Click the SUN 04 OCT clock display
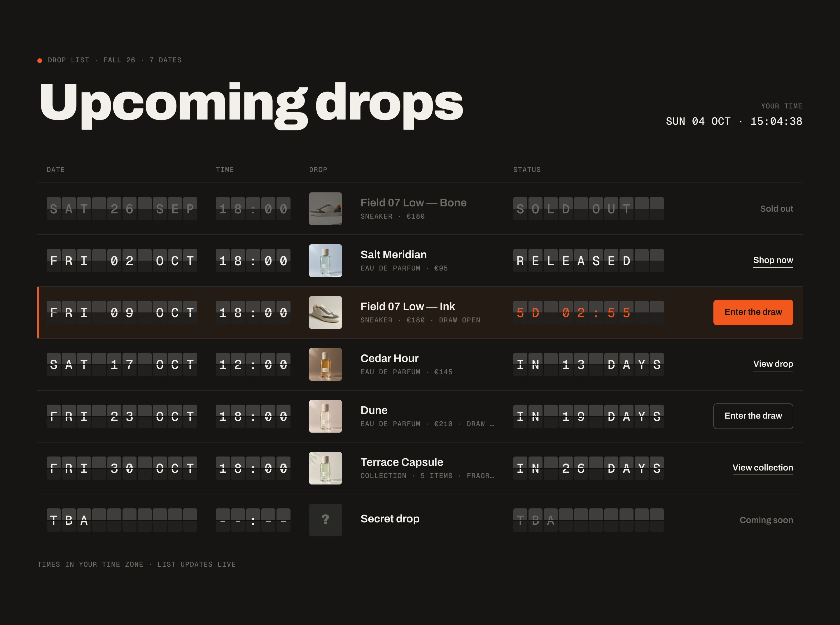Image resolution: width=840 pixels, height=625 pixels. pos(734,122)
